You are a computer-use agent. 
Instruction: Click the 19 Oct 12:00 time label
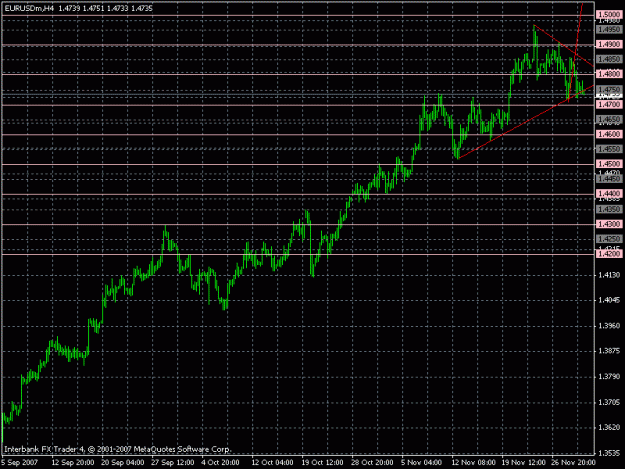(x=322, y=463)
